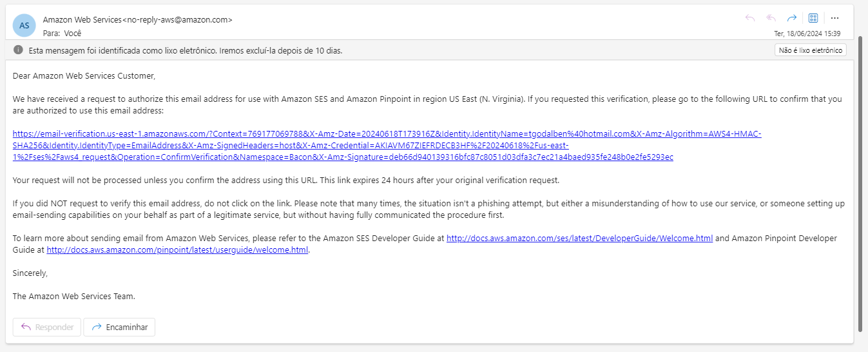Screen dimensions: 868x352
Task: Click the reply arrow icon in the header
Action: (749, 18)
